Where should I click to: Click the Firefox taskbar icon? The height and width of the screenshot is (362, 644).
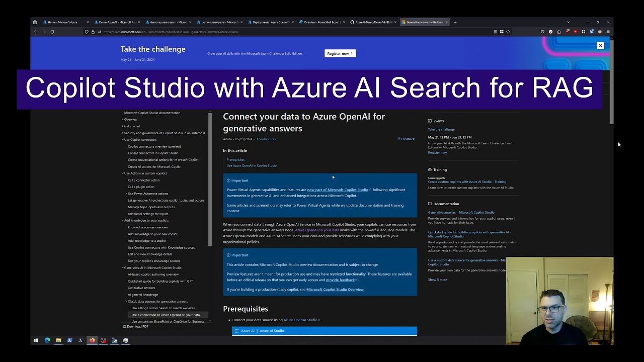point(92,340)
